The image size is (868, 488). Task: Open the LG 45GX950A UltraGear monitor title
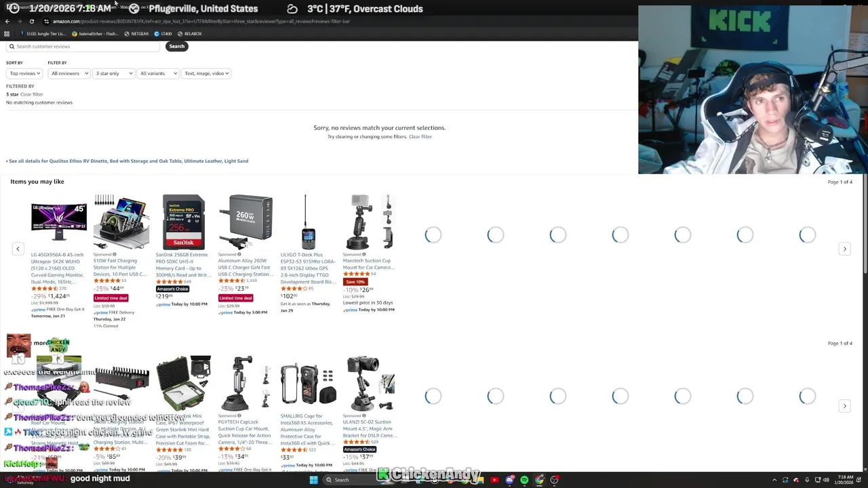58,268
